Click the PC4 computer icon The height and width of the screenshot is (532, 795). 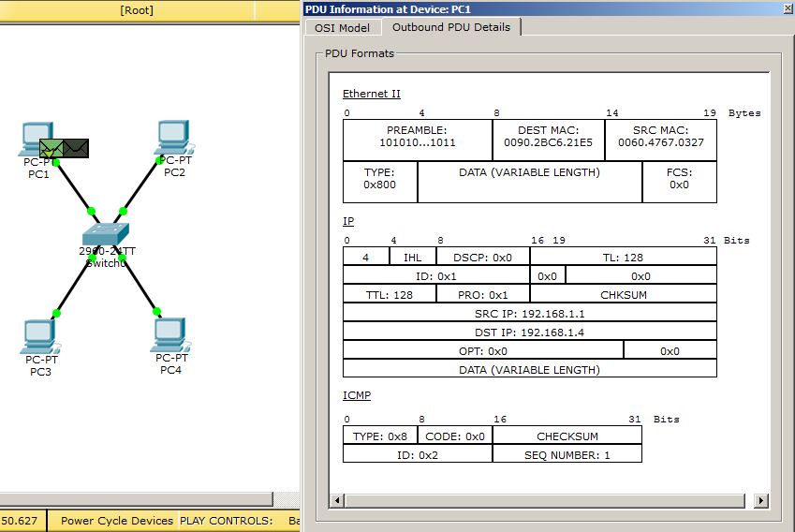click(170, 334)
